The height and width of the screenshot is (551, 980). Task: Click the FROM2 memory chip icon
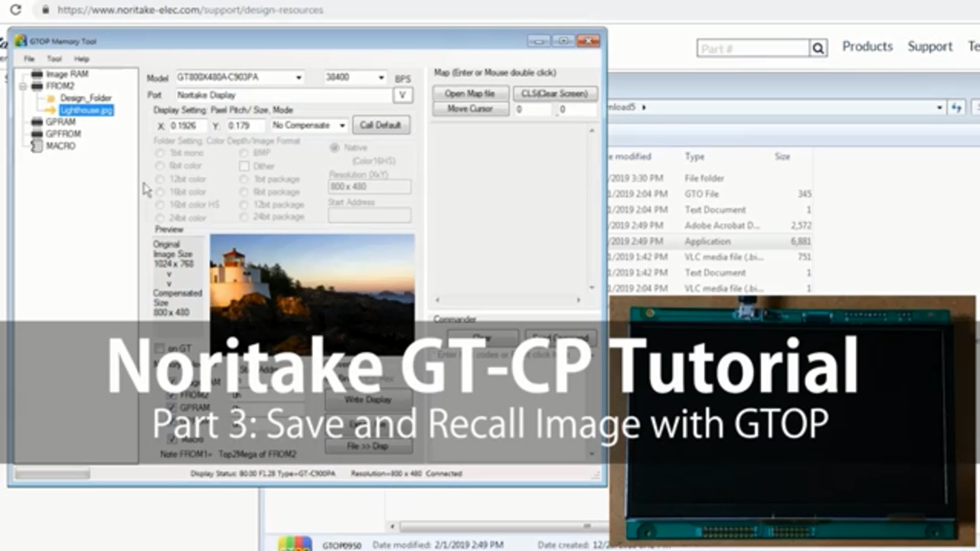click(36, 86)
